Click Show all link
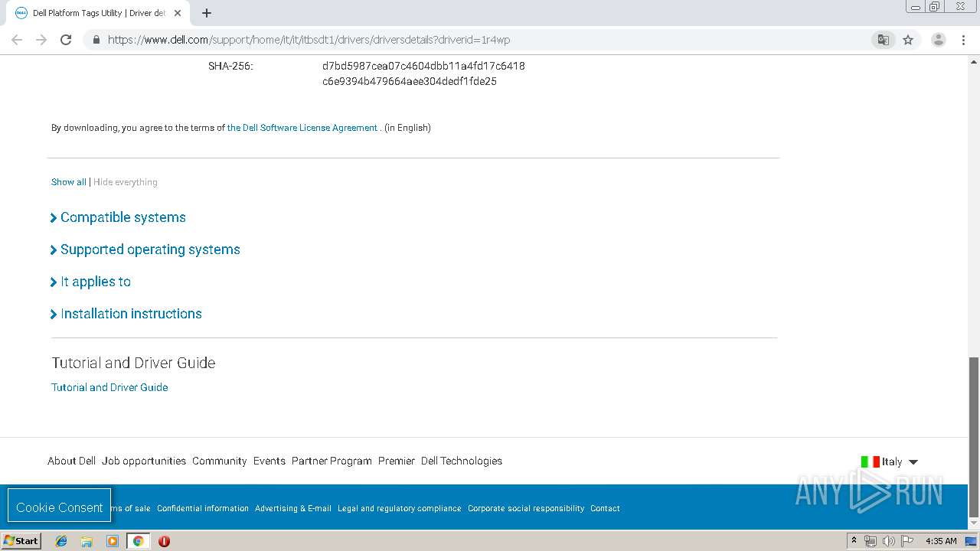This screenshot has width=980, height=551. [69, 182]
